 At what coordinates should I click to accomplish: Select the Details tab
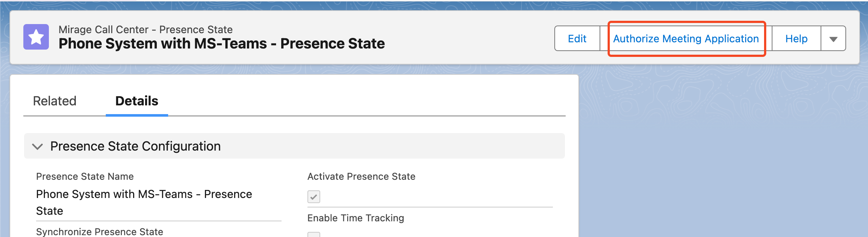pyautogui.click(x=137, y=101)
